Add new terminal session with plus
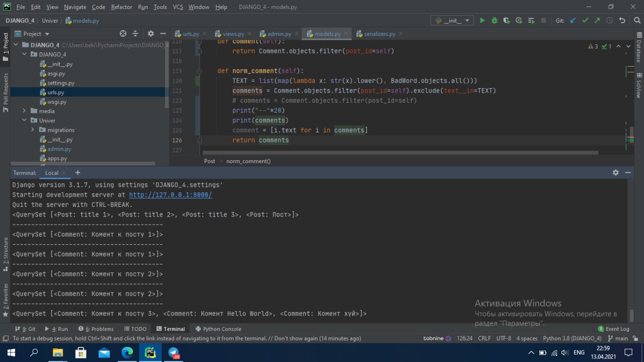The height and width of the screenshot is (362, 644). [x=77, y=173]
